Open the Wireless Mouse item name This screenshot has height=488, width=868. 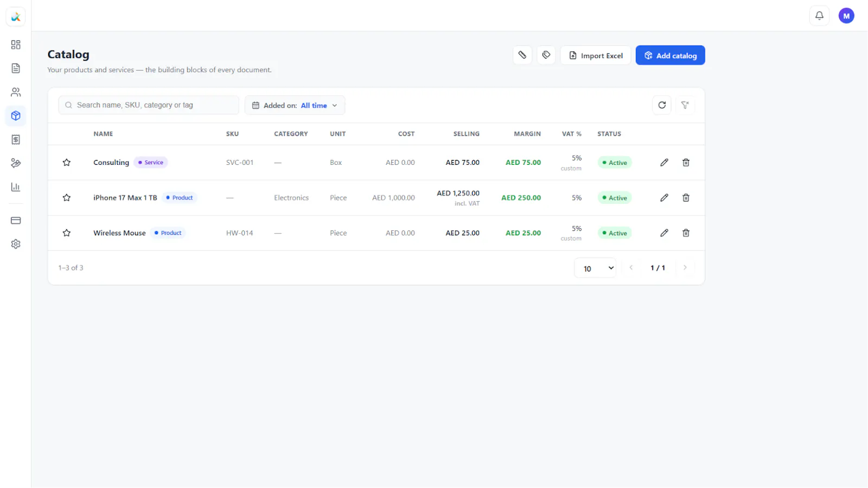[x=119, y=233]
